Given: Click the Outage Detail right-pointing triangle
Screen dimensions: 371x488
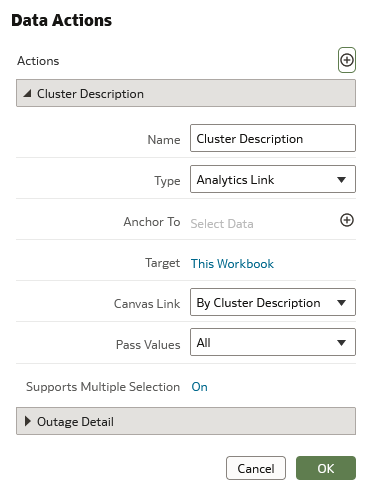Looking at the screenshot, I should coord(28,421).
